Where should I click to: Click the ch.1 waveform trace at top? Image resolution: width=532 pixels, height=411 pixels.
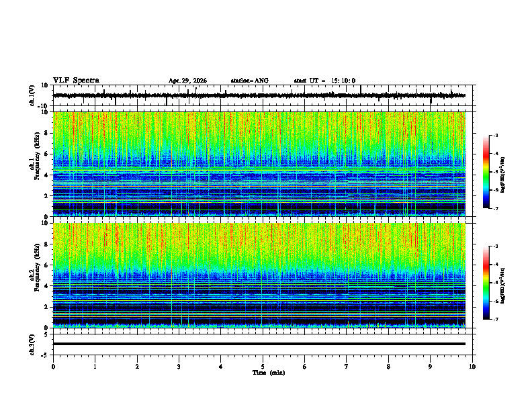pos(259,95)
